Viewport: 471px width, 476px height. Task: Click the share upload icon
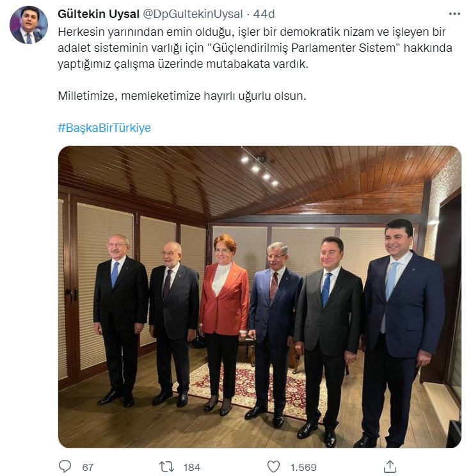coord(390,466)
